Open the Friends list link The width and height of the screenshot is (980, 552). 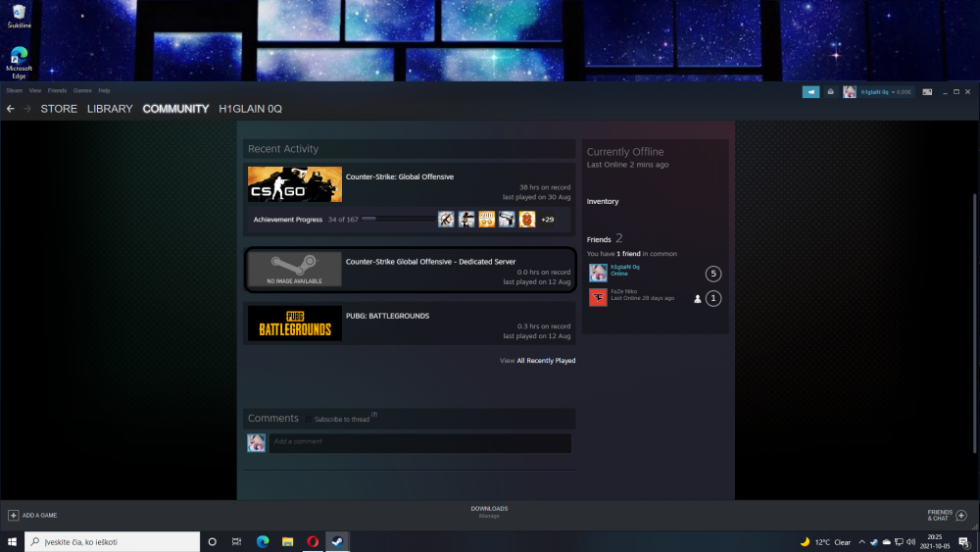(x=599, y=239)
